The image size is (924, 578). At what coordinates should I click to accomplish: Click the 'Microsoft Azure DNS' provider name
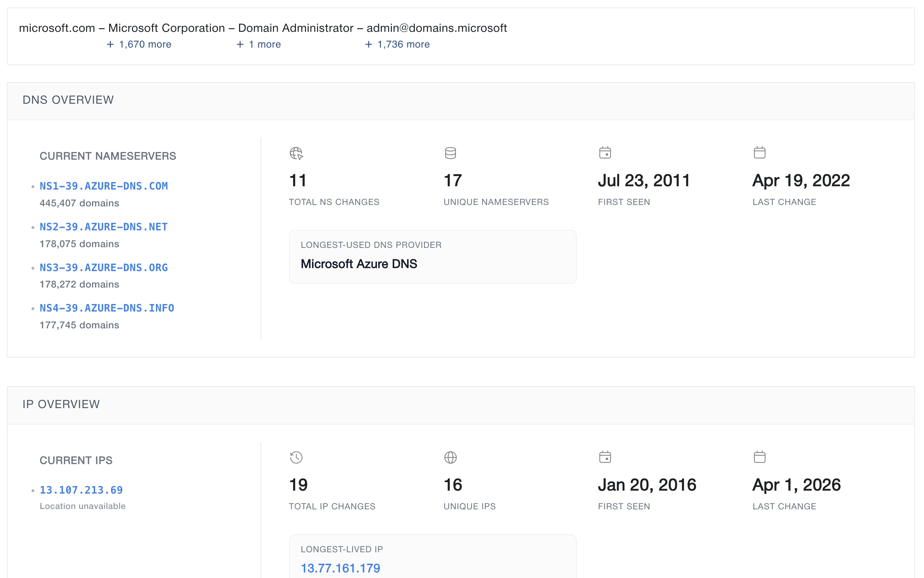point(359,264)
